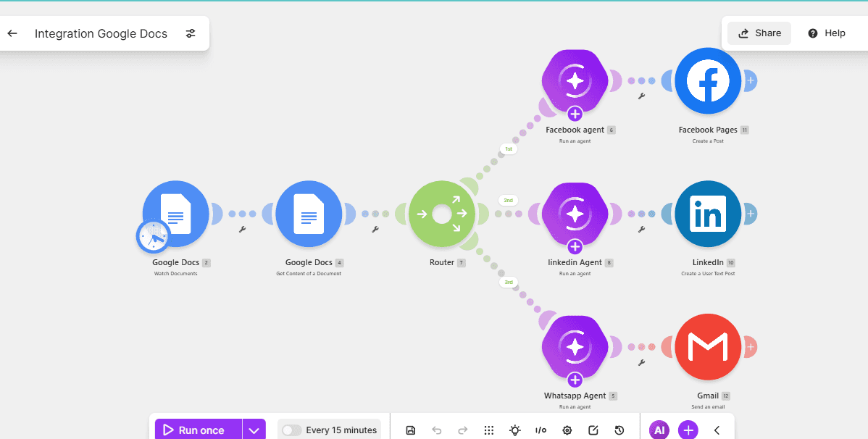This screenshot has width=868, height=439.
Task: Click the 1st route label
Action: [x=508, y=149]
